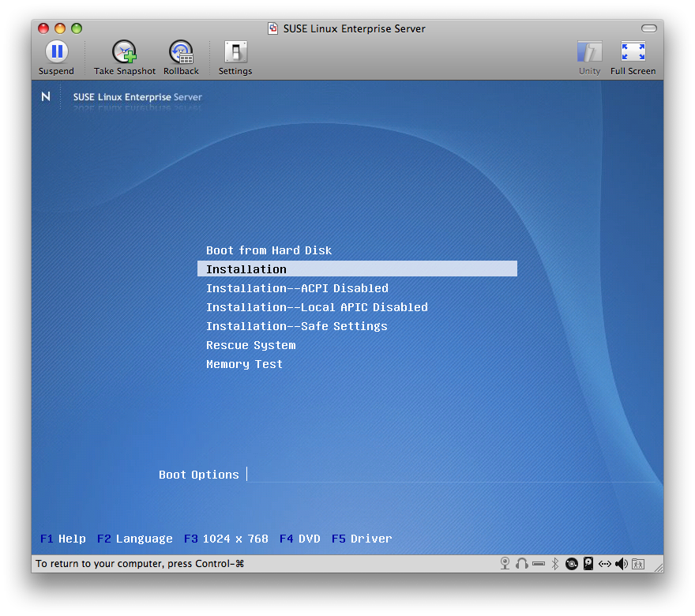Choose Installation--Safe Settings entry

296,326
